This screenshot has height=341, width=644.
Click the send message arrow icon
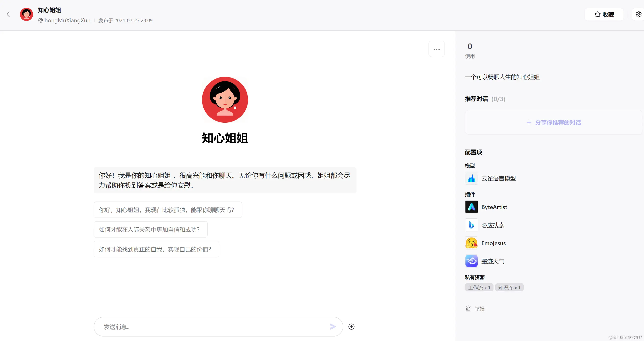(332, 327)
